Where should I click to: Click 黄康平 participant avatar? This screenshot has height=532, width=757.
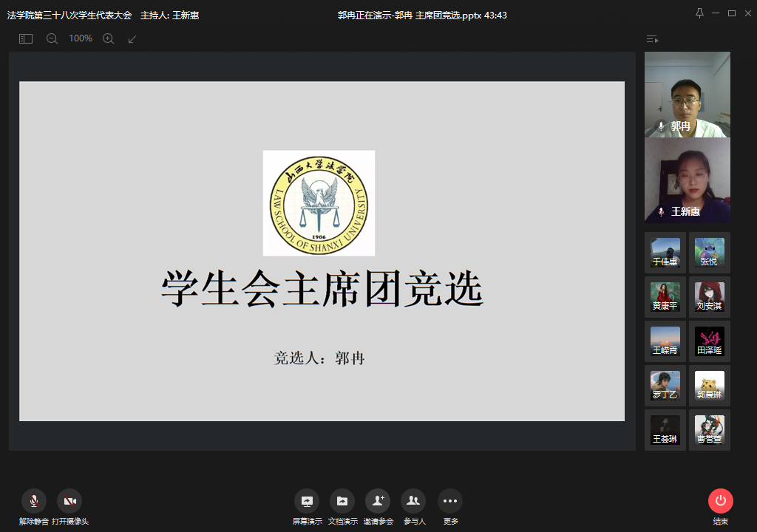(665, 297)
